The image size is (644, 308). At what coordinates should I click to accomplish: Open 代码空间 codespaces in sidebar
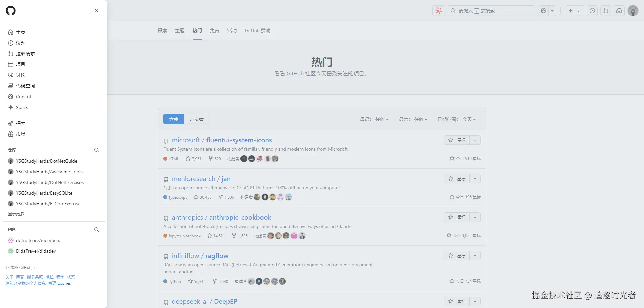pos(54,86)
